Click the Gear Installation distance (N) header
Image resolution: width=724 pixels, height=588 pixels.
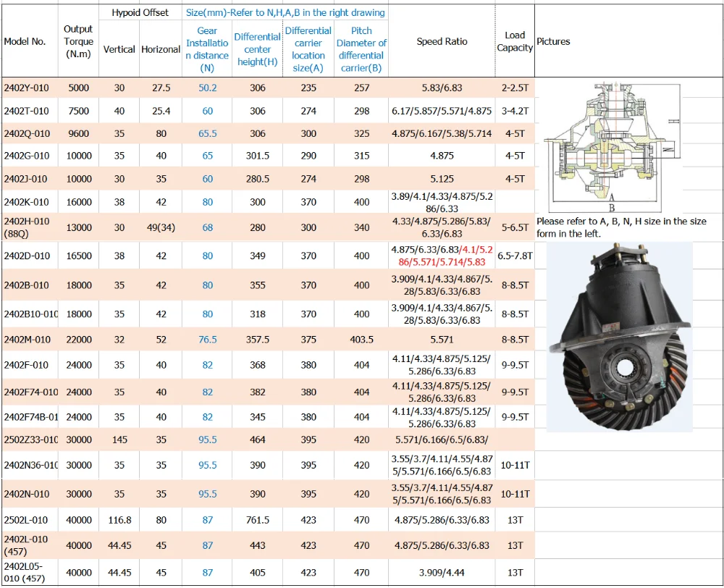tap(207, 49)
